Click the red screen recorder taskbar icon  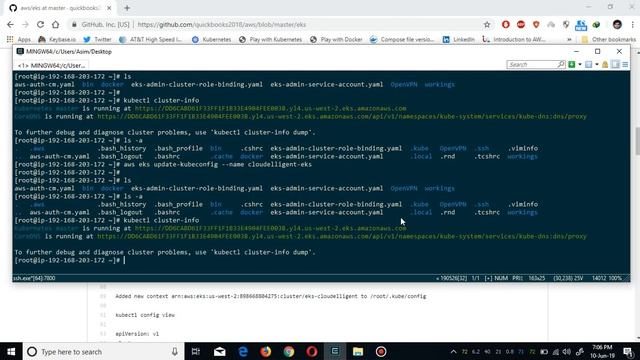[x=381, y=351]
